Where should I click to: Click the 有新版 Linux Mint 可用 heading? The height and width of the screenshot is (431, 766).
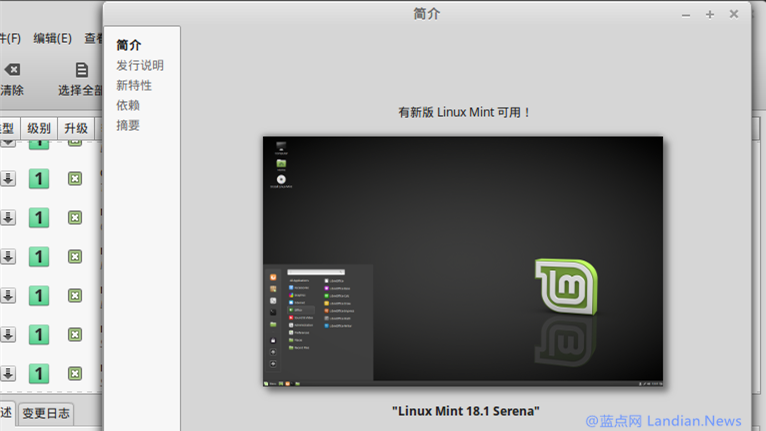click(464, 112)
